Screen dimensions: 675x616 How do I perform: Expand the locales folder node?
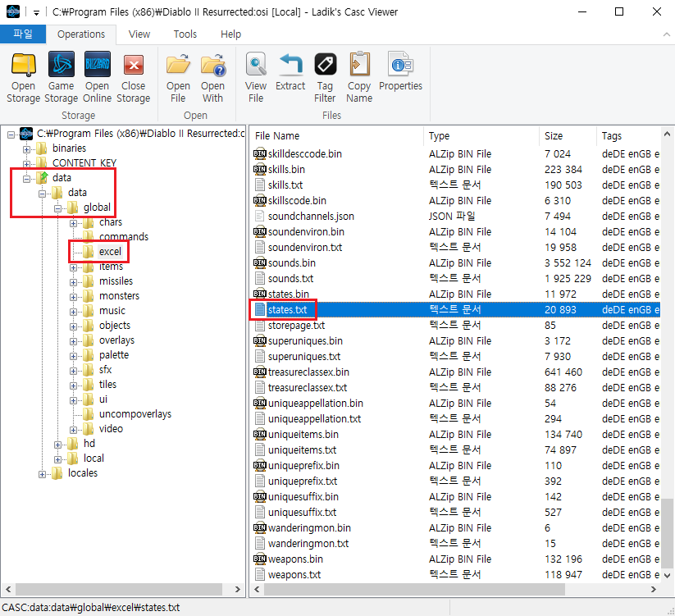point(42,474)
